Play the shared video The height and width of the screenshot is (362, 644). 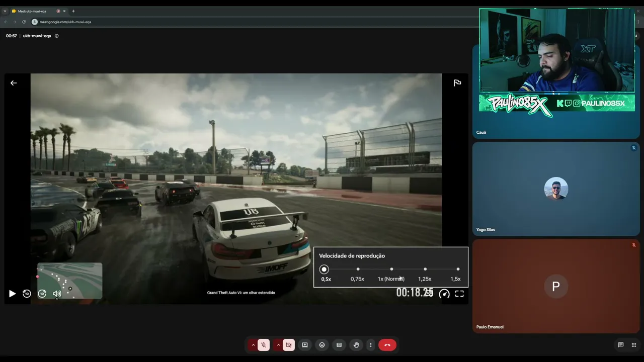(x=12, y=294)
